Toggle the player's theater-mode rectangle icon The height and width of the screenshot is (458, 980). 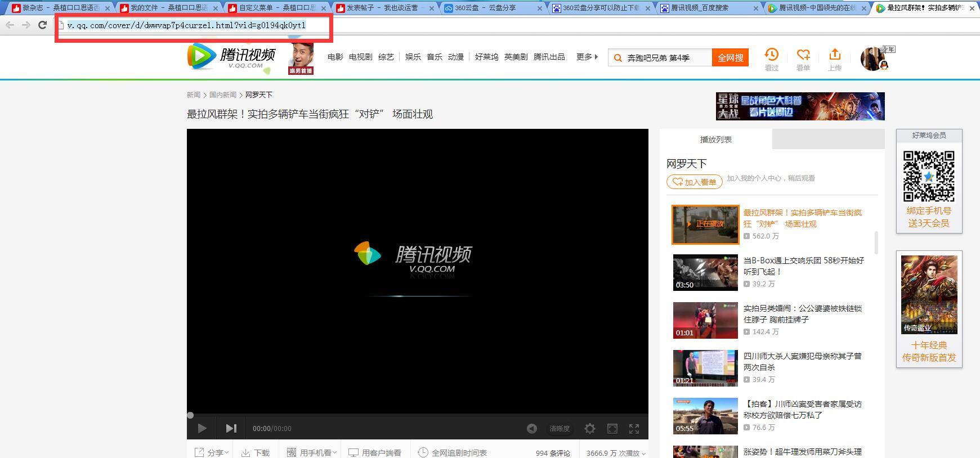(x=612, y=429)
